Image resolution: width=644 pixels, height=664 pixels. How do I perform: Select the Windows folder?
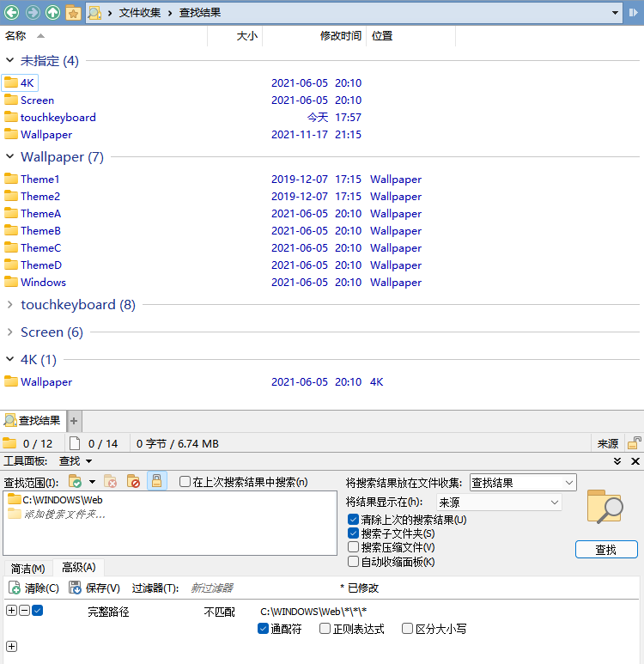click(35, 282)
